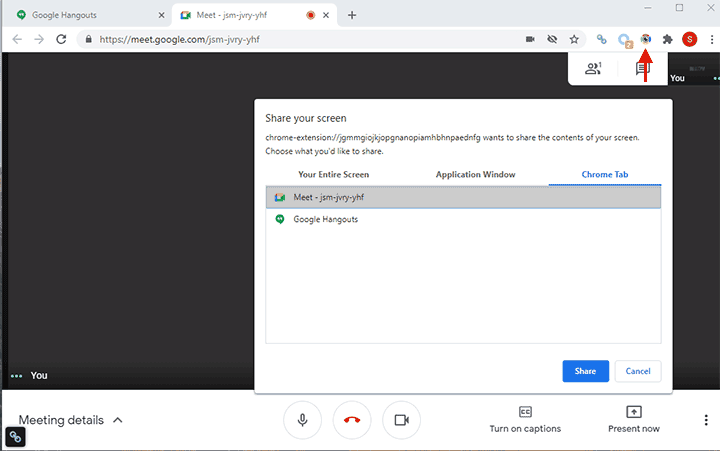The image size is (720, 451).
Task: Select Google Hangouts in the share list
Action: 463,220
